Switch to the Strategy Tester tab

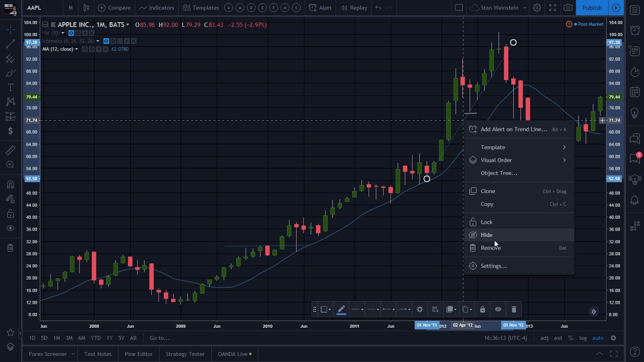(x=185, y=354)
